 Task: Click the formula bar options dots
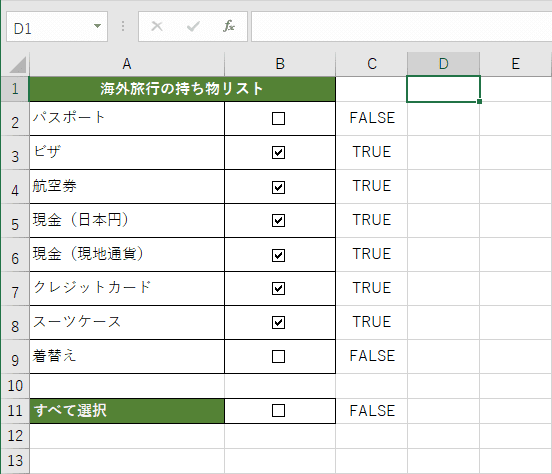[123, 26]
